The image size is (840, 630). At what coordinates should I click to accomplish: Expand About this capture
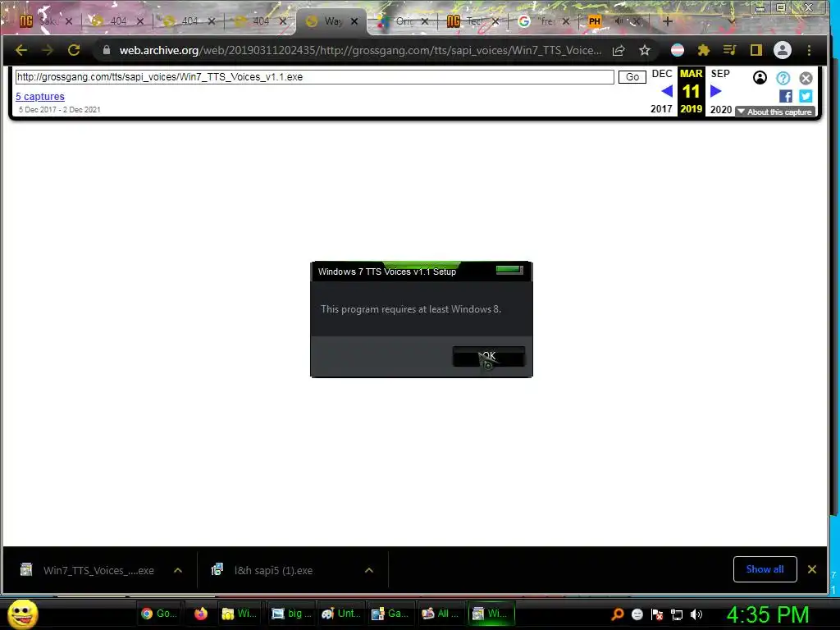775,112
